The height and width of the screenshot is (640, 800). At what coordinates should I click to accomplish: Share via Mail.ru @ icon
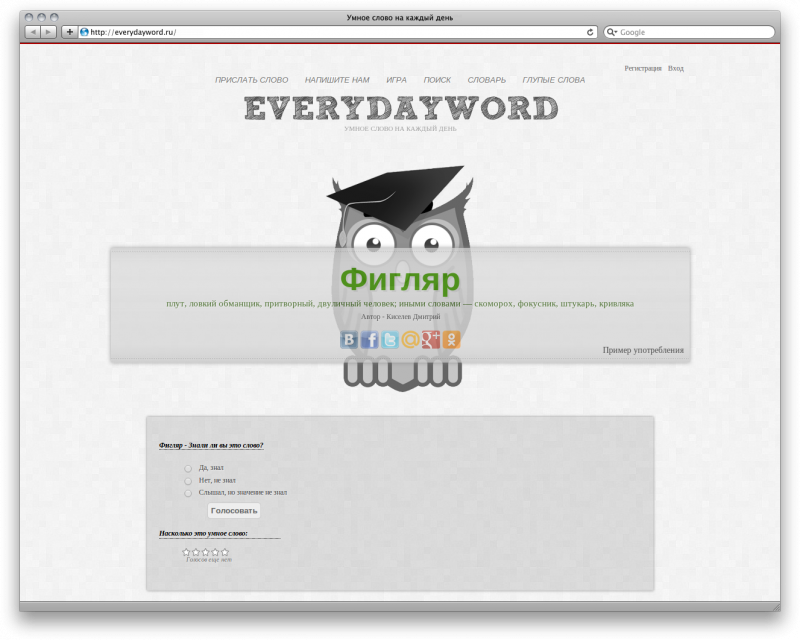pyautogui.click(x=410, y=340)
